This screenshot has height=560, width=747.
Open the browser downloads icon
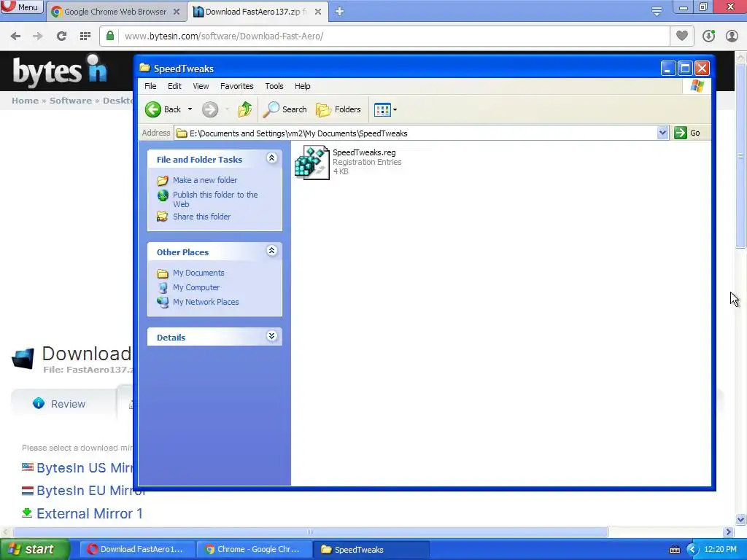708,36
